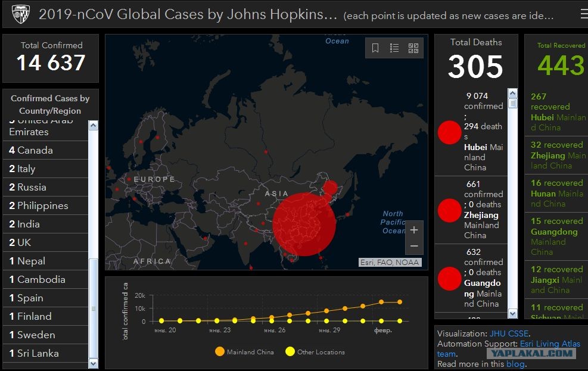Image resolution: width=588 pixels, height=371 pixels.
Task: Click the Johns Hopkins shield logo
Action: [21, 14]
